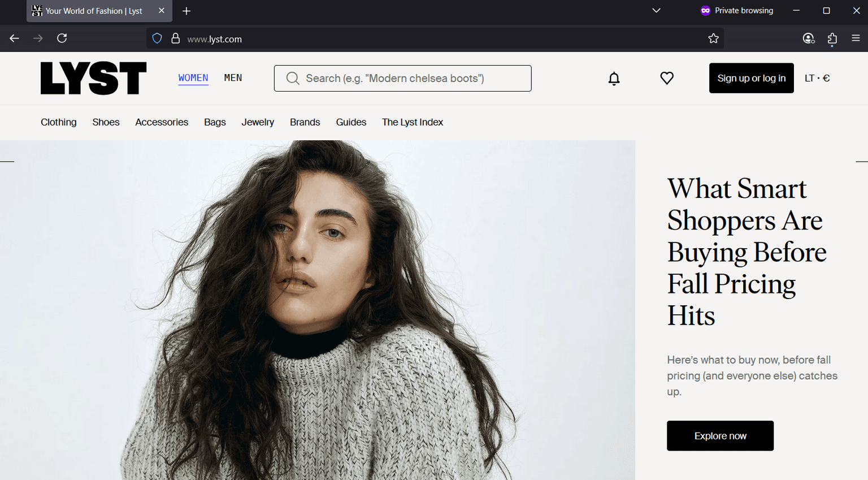
Task: Open the Jewelry menu category
Action: 258,122
